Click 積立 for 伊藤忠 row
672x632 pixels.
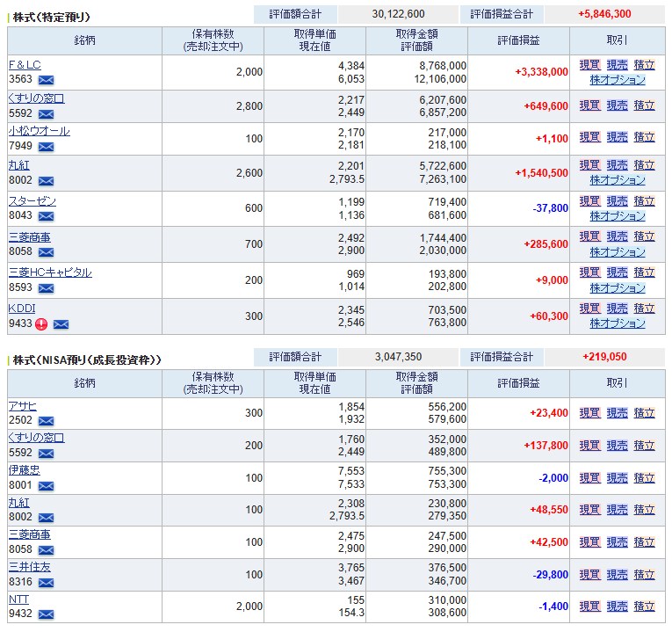[x=644, y=478]
